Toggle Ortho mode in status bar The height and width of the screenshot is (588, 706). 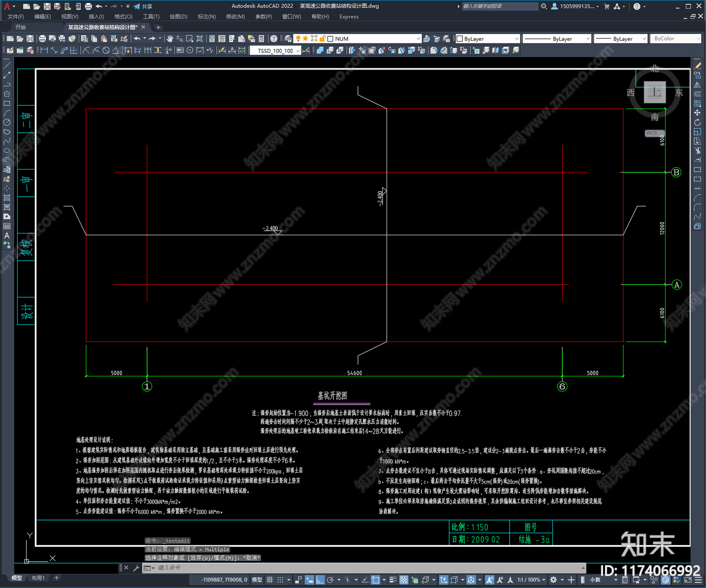(320, 580)
